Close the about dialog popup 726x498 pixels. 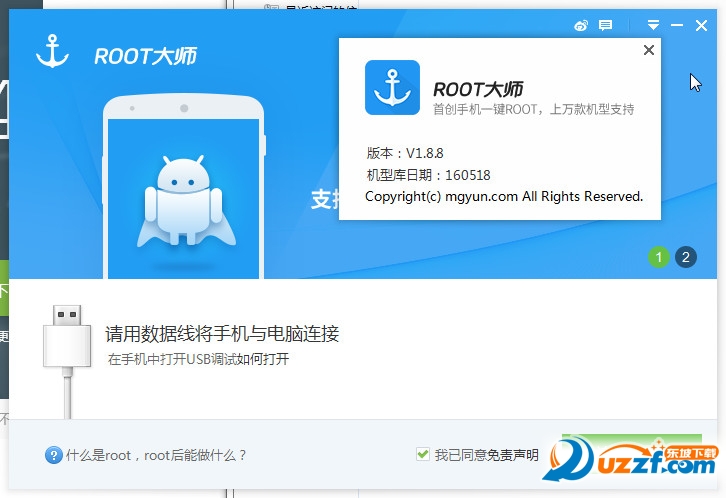coord(649,50)
